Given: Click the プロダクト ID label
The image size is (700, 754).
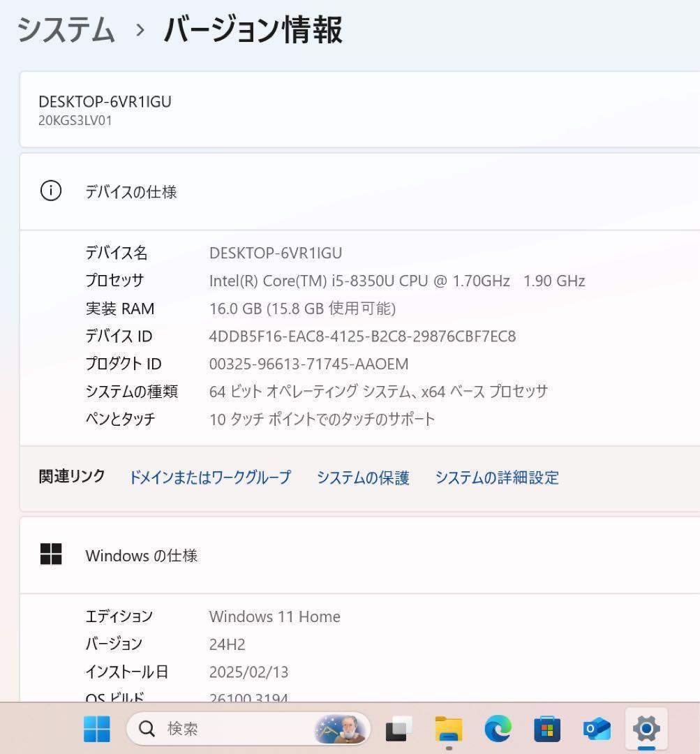Looking at the screenshot, I should [x=123, y=364].
